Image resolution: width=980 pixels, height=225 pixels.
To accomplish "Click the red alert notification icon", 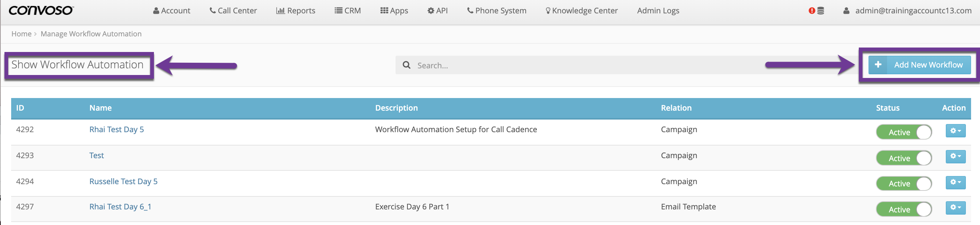I will (812, 11).
